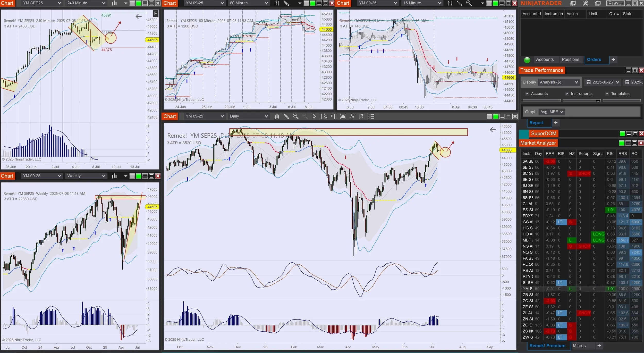
Task: Select the cursor pointer tool on Daily chart
Action: (x=314, y=116)
